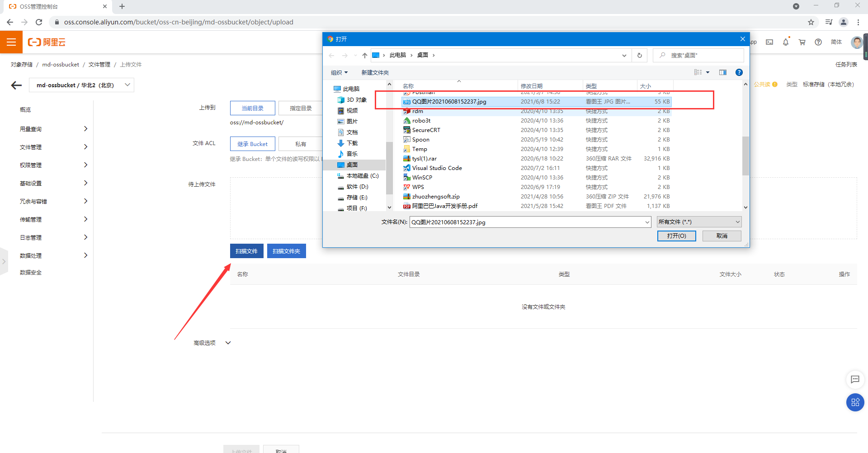
Task: Click 桌面 in dialog address path
Action: tap(422, 55)
